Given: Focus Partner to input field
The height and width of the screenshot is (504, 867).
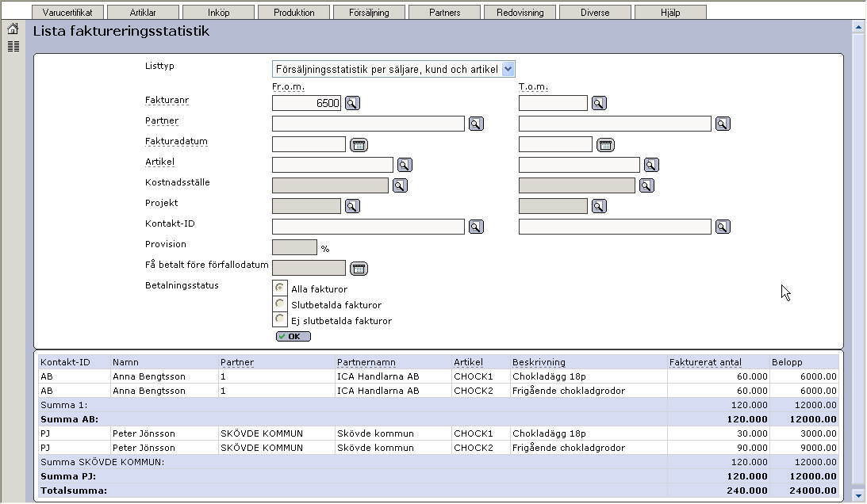Looking at the screenshot, I should pyautogui.click(x=615, y=124).
